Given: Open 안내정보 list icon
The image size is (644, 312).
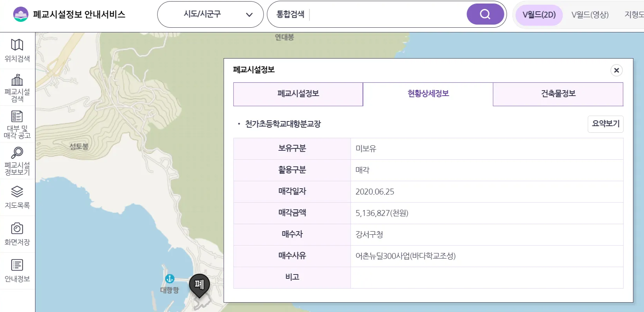Looking at the screenshot, I should pyautogui.click(x=17, y=265).
